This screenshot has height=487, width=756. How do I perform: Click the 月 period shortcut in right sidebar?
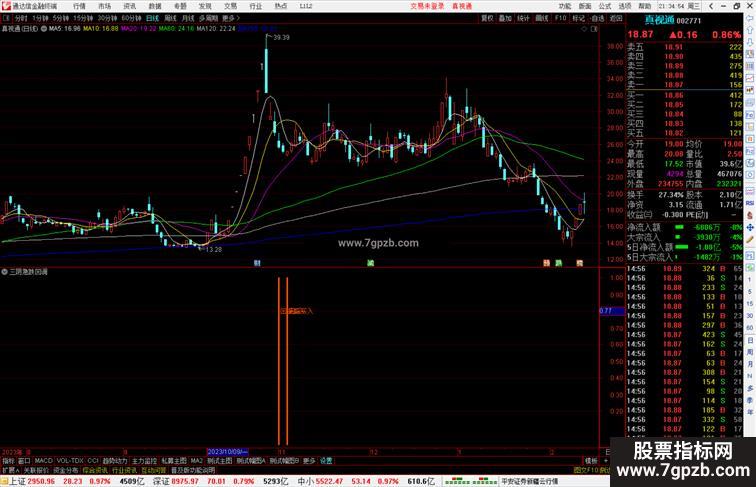click(750, 364)
